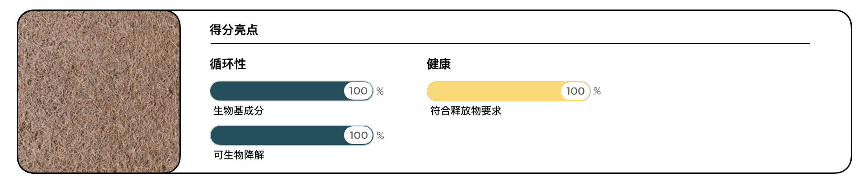
Task: Click the percent sign beside 可生物降解 bar
Action: pyautogui.click(x=380, y=136)
